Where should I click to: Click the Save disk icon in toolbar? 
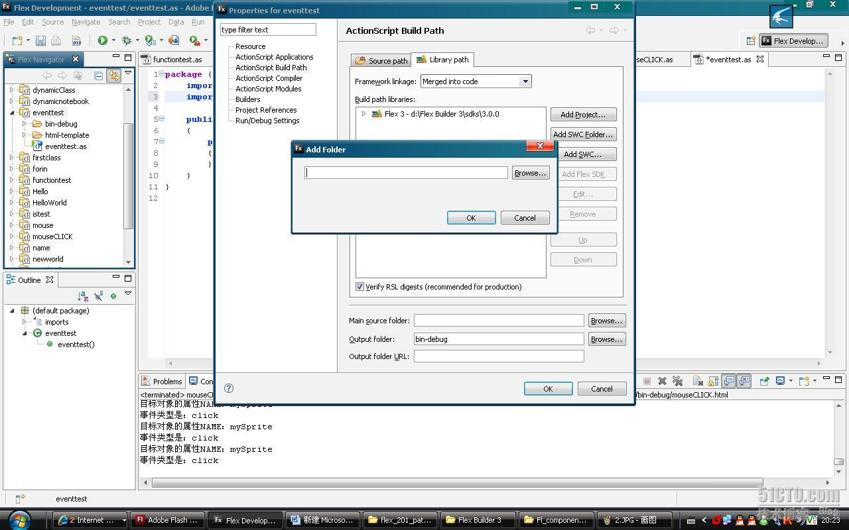[x=41, y=41]
